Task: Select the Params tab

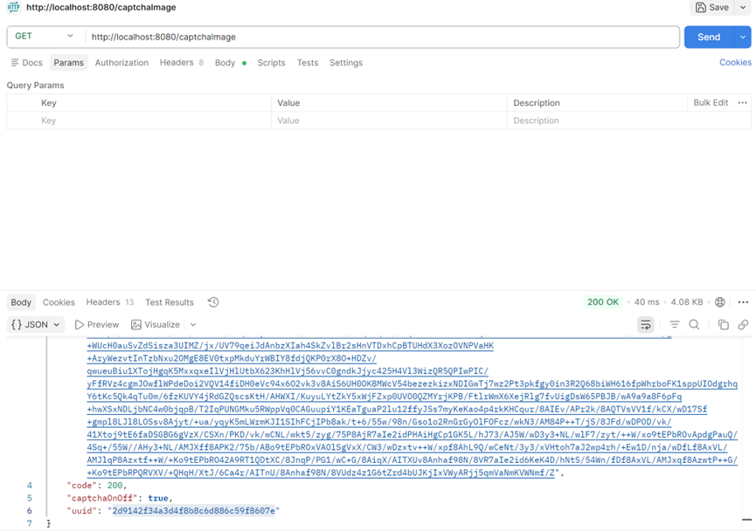Action: pyautogui.click(x=68, y=63)
